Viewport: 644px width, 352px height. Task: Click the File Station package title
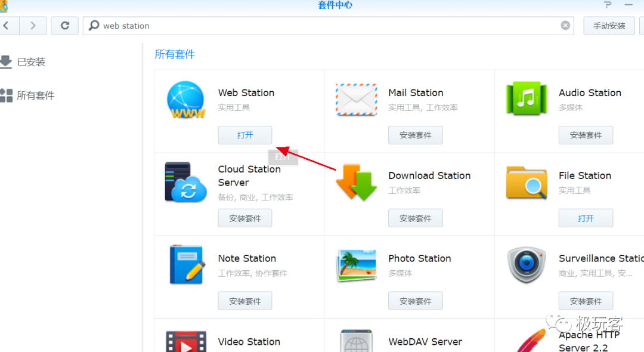[x=585, y=176]
